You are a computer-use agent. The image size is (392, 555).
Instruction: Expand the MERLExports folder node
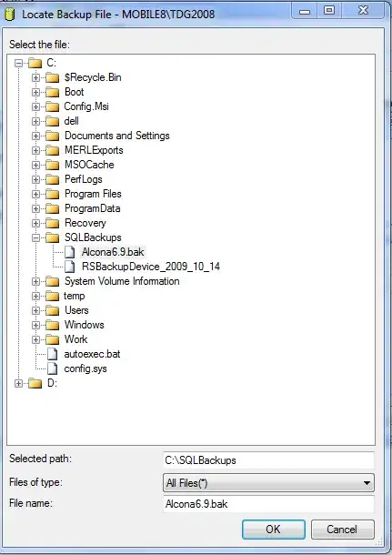[35, 150]
